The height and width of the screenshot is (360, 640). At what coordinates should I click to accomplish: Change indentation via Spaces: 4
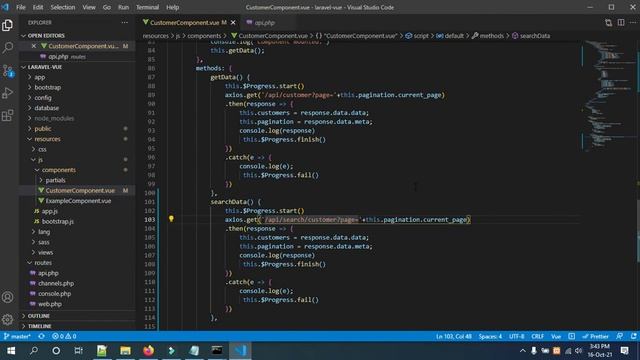490,336
